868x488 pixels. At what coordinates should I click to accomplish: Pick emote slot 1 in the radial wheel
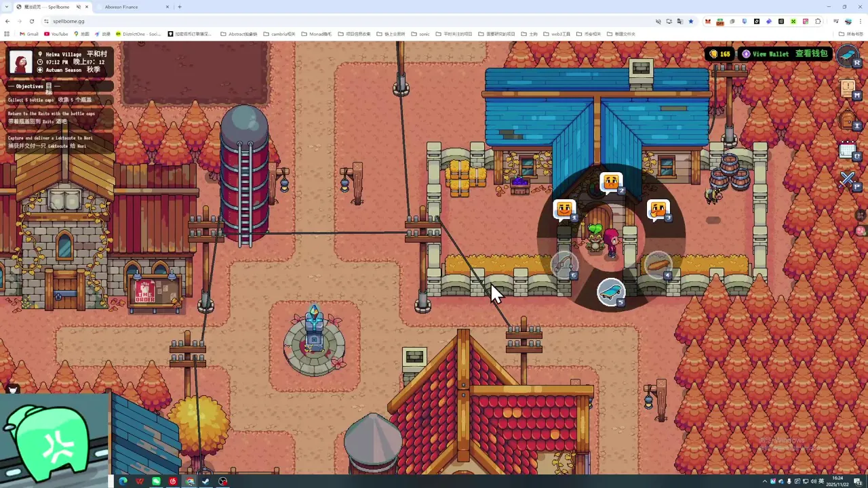(564, 209)
